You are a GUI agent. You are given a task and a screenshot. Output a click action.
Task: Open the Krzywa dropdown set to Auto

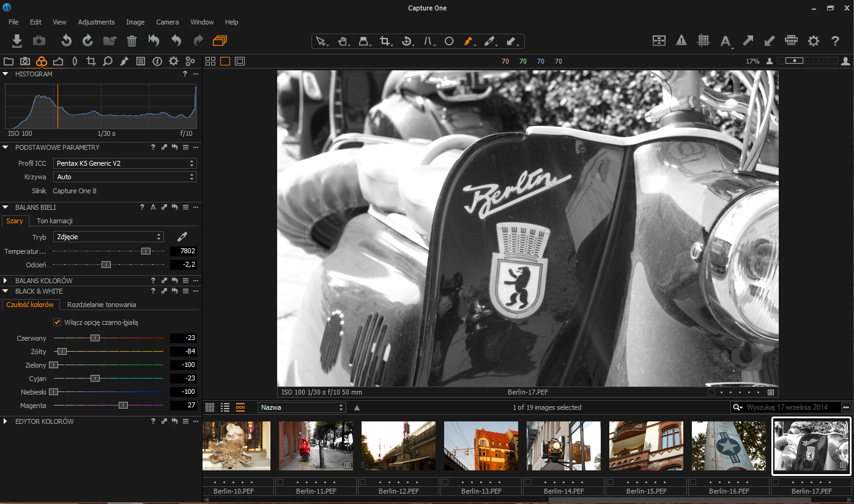click(125, 177)
